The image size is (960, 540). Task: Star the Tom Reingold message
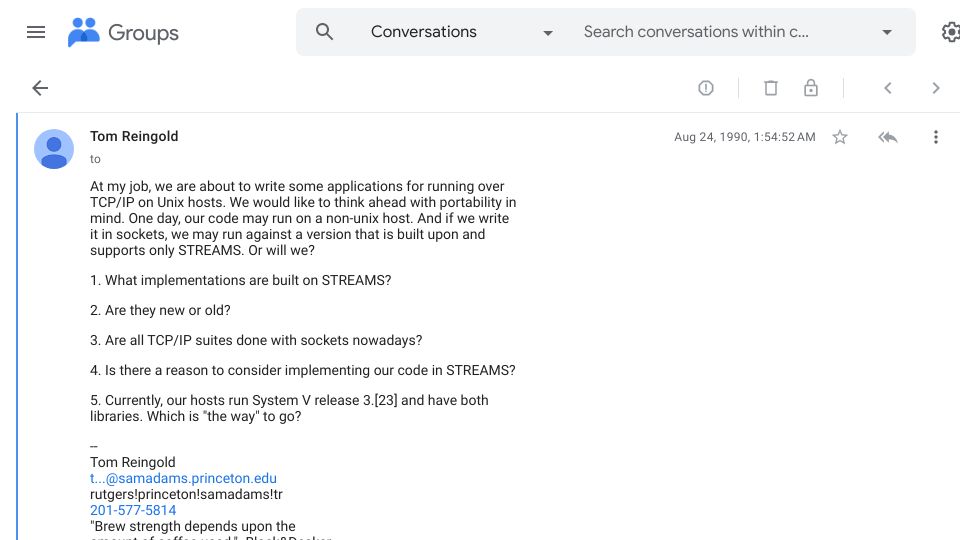(840, 137)
